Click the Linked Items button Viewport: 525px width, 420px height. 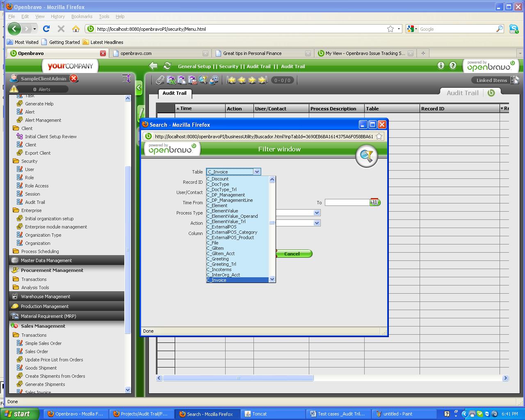(491, 80)
